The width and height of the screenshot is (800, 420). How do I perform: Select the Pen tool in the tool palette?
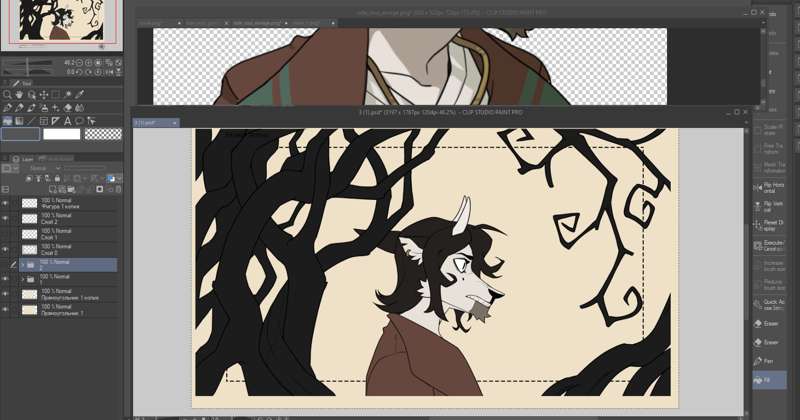(x=7, y=108)
